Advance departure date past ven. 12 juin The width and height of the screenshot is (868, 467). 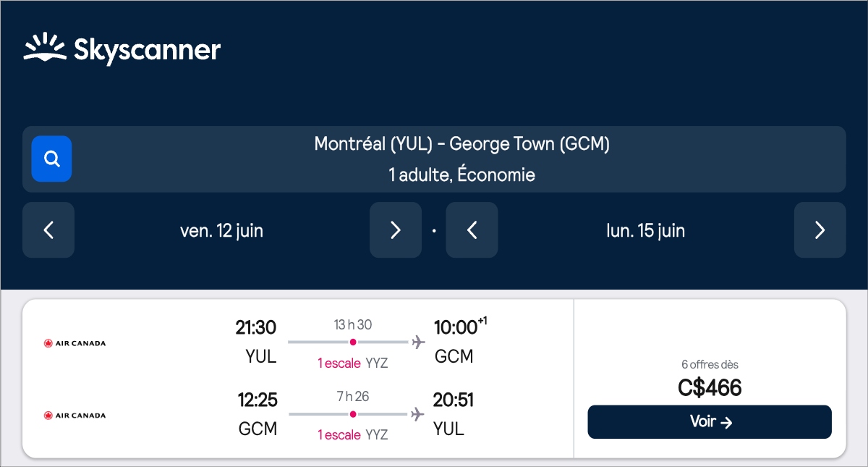(395, 230)
